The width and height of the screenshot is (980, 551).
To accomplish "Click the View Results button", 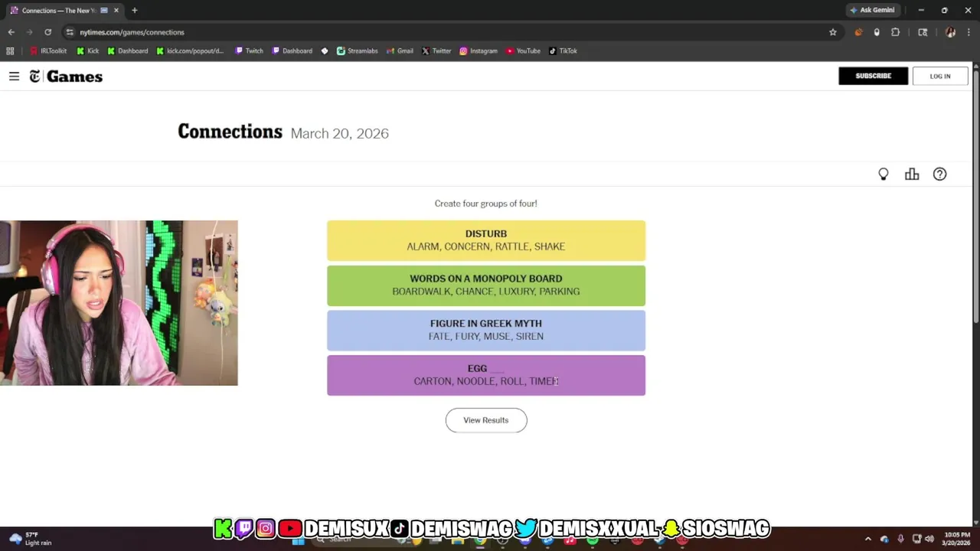I will 486,420.
